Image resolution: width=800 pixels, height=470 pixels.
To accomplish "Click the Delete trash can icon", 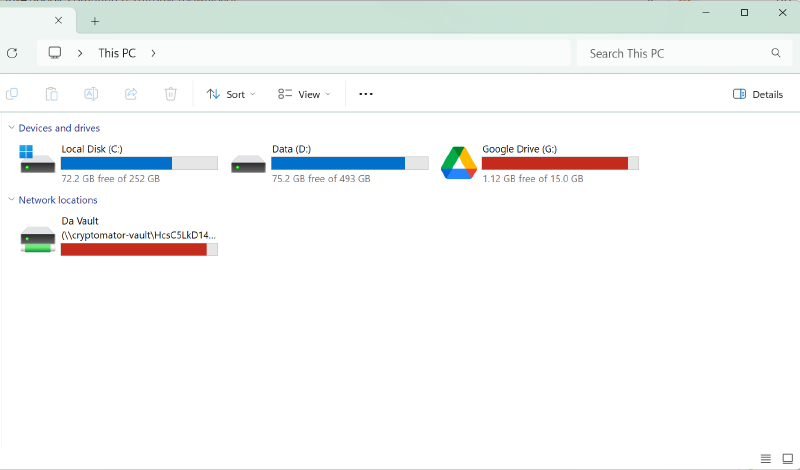I will point(171,94).
